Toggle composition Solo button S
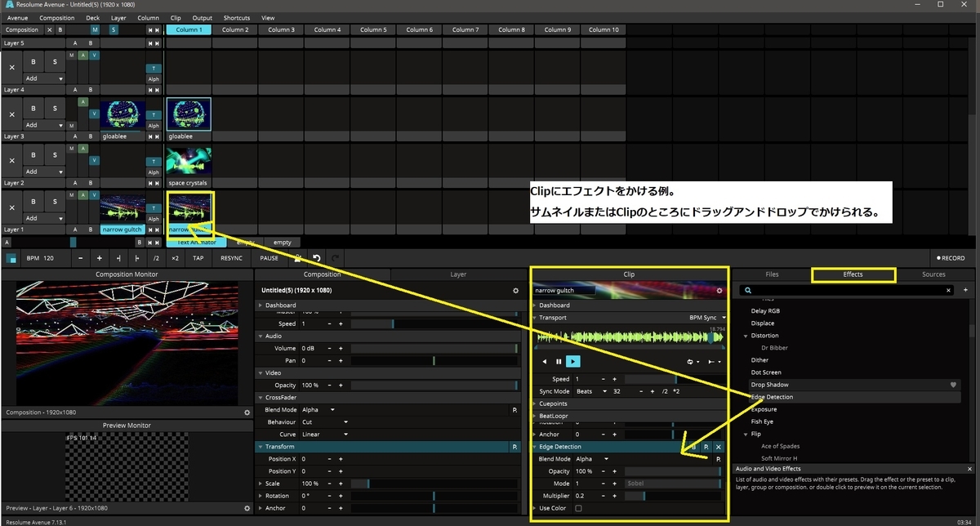 click(114, 29)
